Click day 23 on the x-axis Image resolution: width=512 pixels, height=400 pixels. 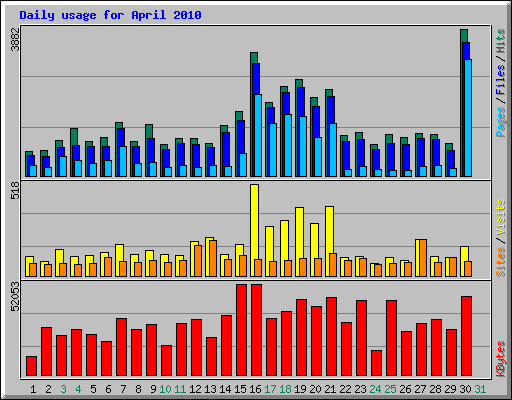coord(360,389)
